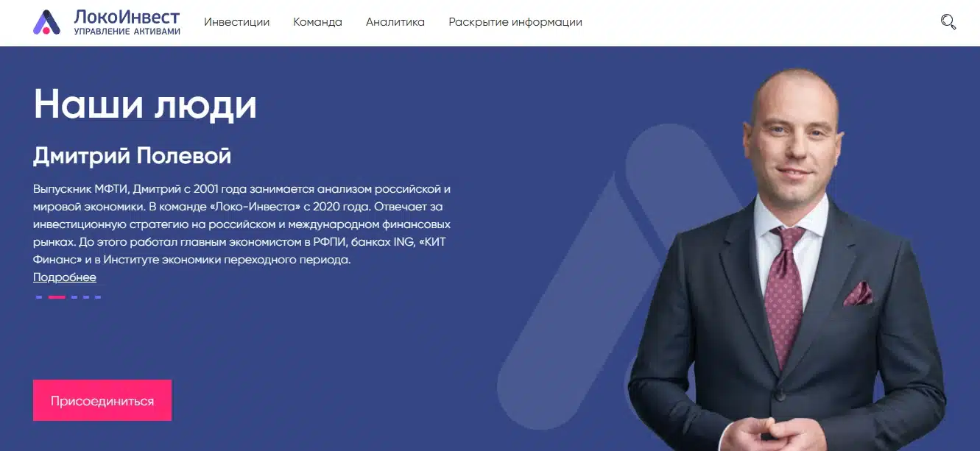
Task: Click the ЛокоИнвест brand name text
Action: [127, 16]
